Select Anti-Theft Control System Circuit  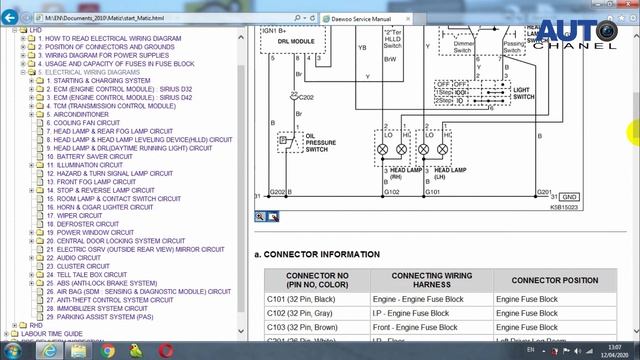(x=110, y=300)
